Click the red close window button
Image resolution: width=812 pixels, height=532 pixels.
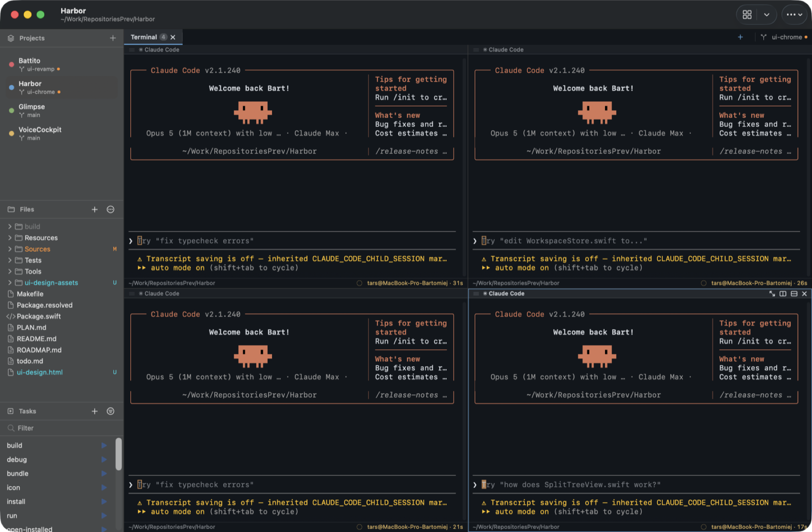pyautogui.click(x=14, y=14)
